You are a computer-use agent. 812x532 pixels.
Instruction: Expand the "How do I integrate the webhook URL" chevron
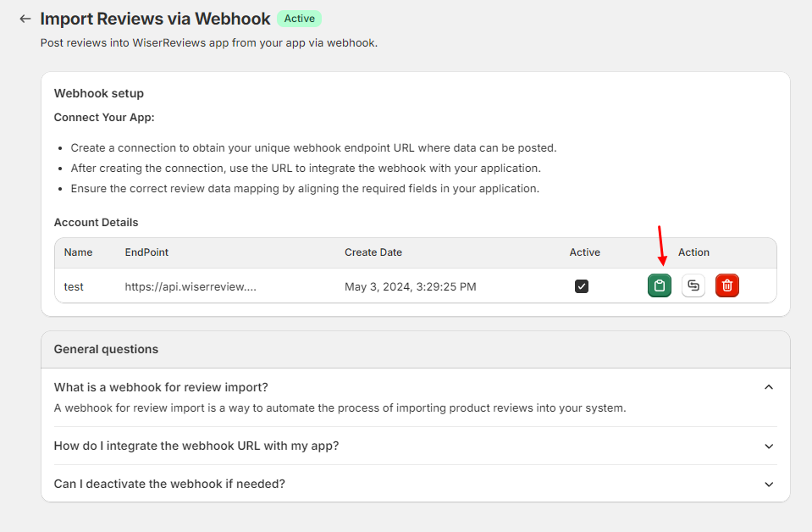(769, 446)
